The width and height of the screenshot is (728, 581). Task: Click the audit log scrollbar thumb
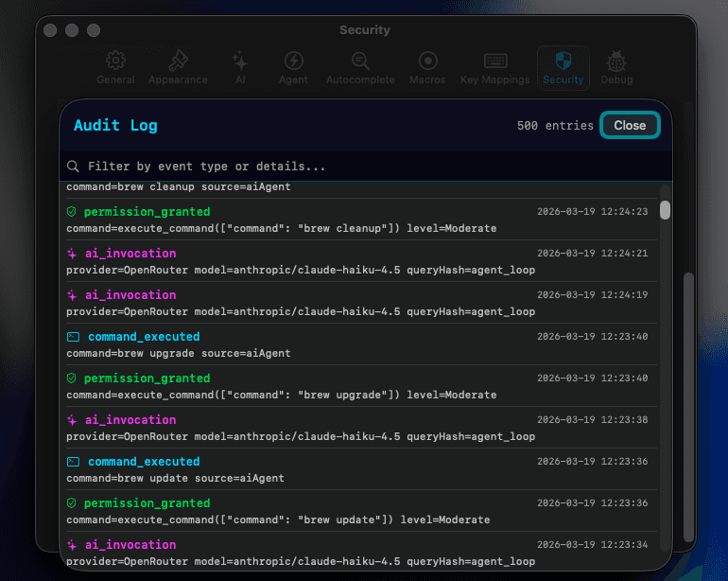coord(665,210)
